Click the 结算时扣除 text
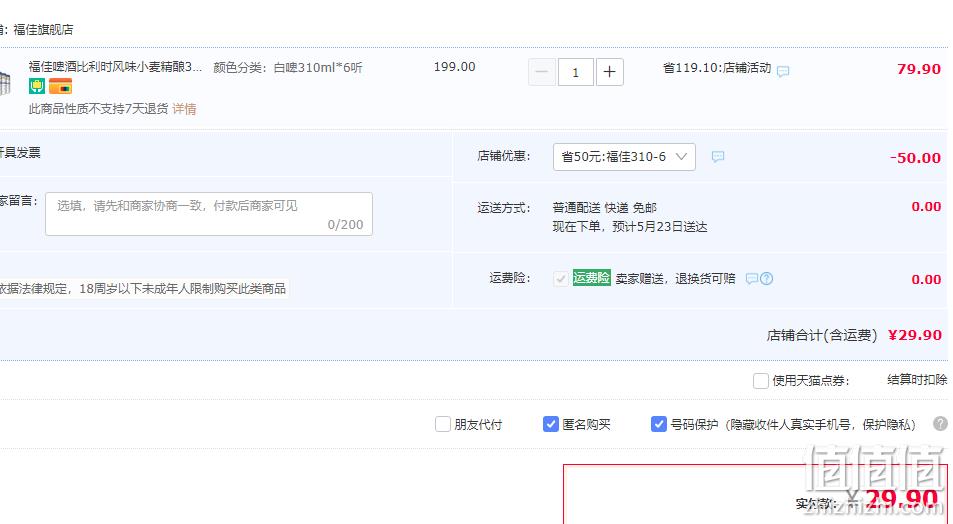 [x=917, y=380]
